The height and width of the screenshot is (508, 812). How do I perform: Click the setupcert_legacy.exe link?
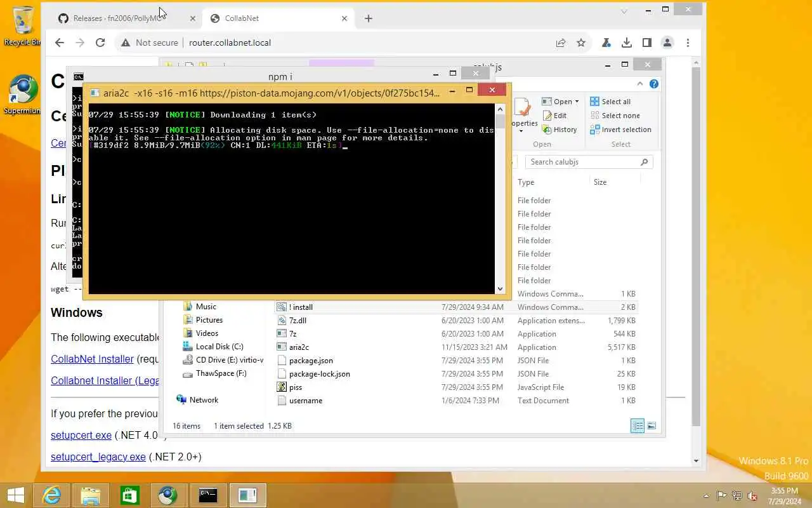[98, 457]
